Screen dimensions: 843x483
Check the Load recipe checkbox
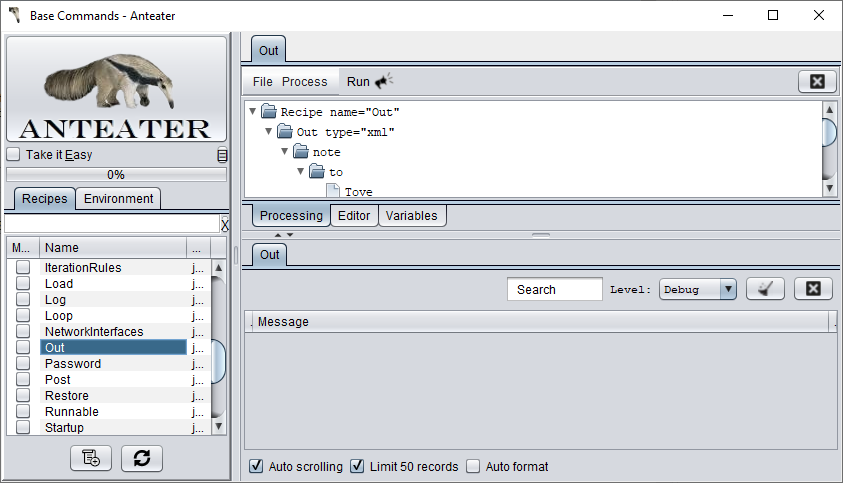click(x=23, y=283)
